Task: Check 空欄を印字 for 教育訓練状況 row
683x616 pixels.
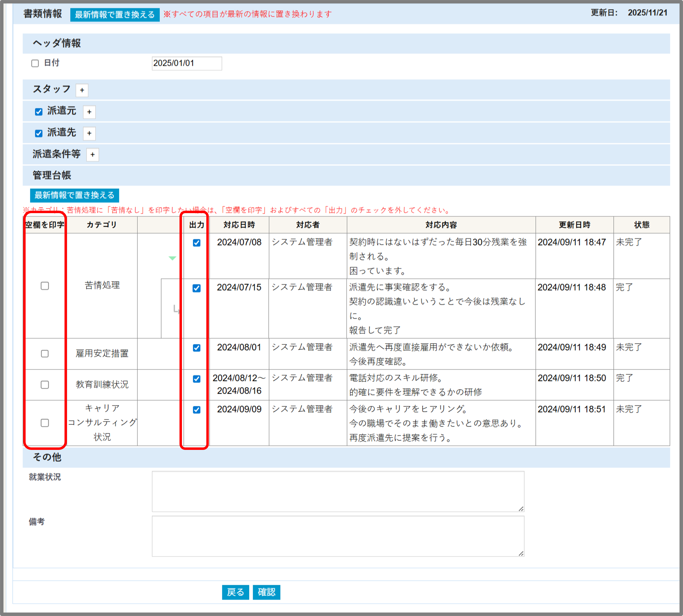Action: (45, 385)
